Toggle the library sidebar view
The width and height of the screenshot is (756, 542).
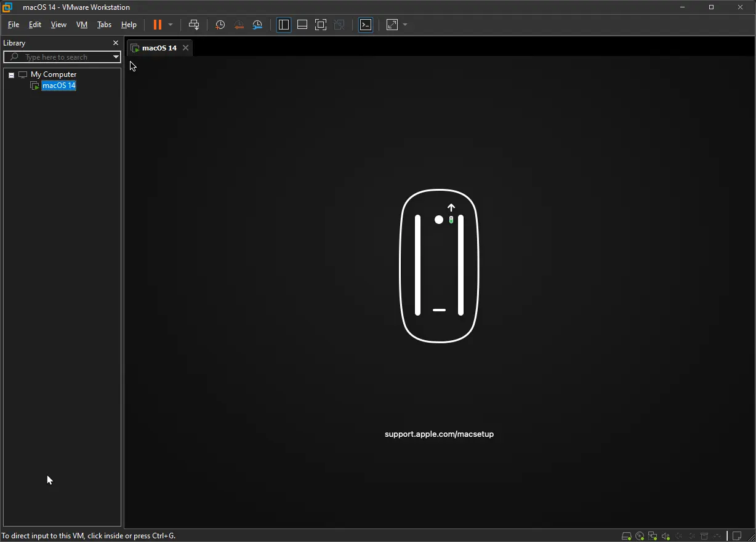(284, 25)
